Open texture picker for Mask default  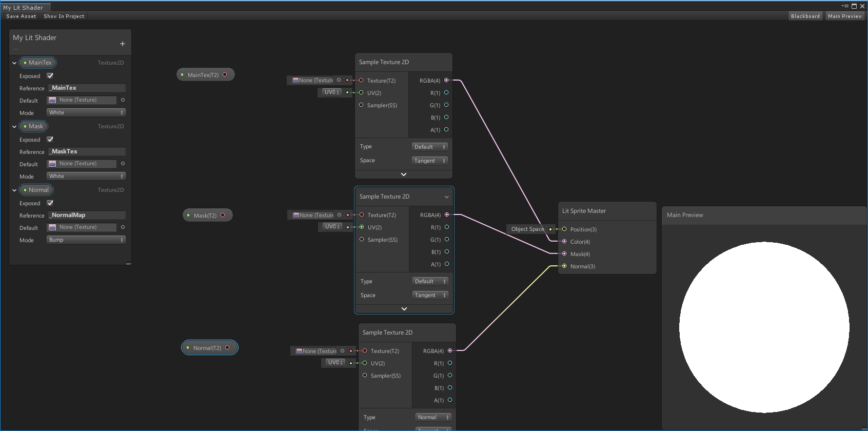click(x=123, y=164)
